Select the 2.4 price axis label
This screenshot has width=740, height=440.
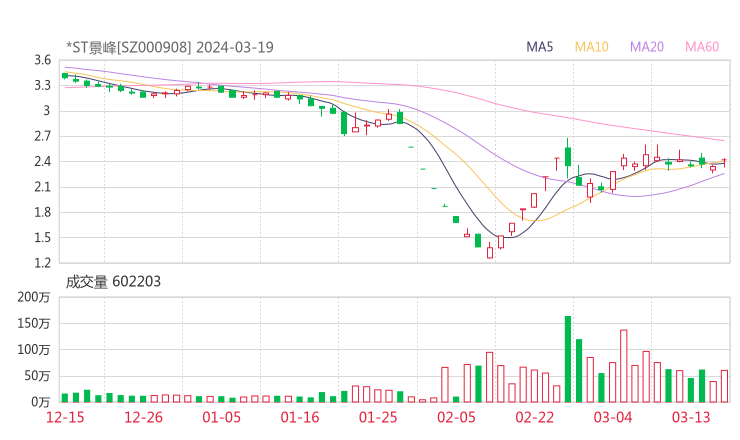[42, 162]
